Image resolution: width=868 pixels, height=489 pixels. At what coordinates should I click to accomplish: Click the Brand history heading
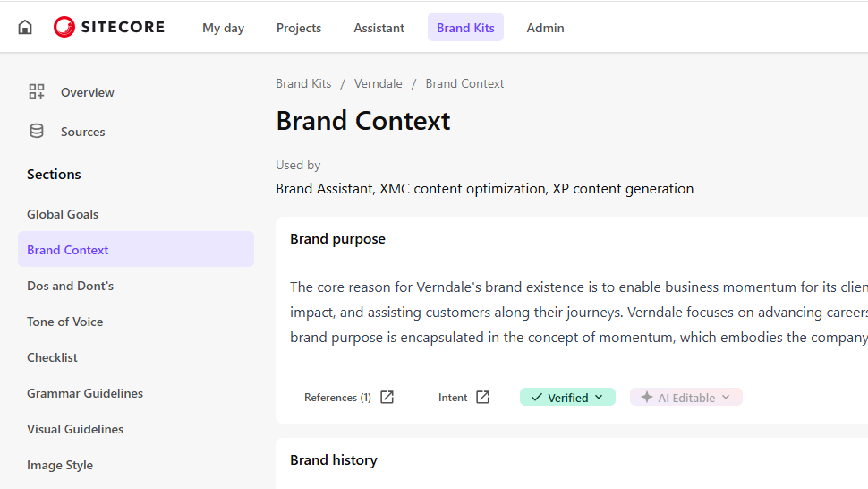click(334, 460)
